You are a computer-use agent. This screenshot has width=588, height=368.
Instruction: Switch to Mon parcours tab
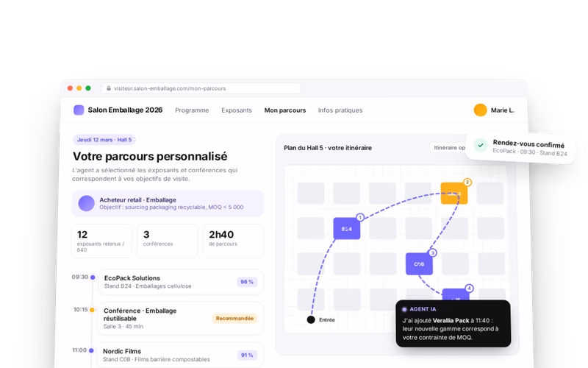[285, 110]
